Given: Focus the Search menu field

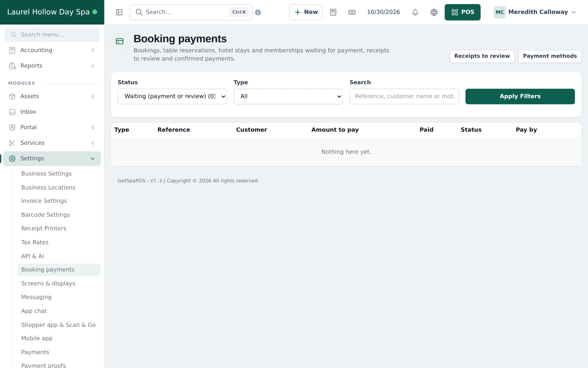Looking at the screenshot, I should [x=52, y=35].
